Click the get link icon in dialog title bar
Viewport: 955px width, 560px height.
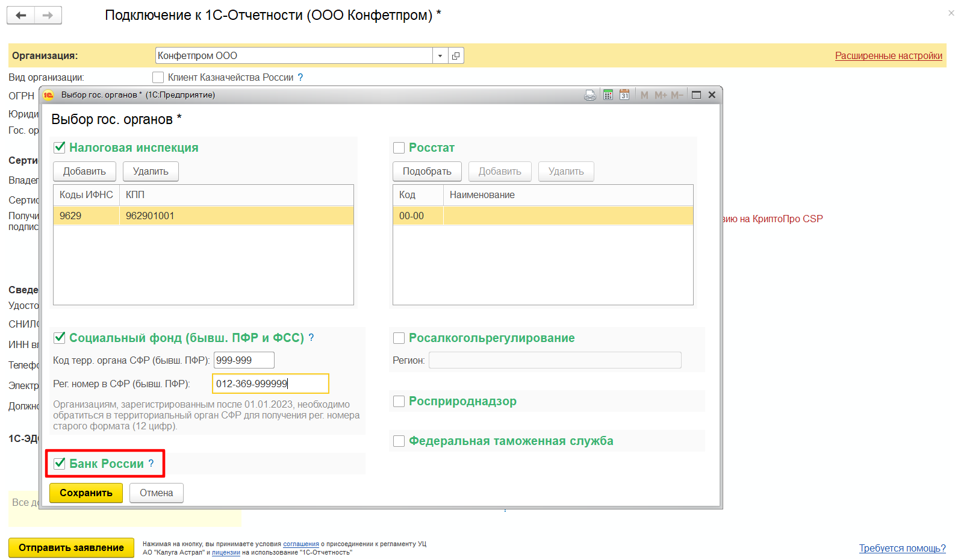coord(590,95)
